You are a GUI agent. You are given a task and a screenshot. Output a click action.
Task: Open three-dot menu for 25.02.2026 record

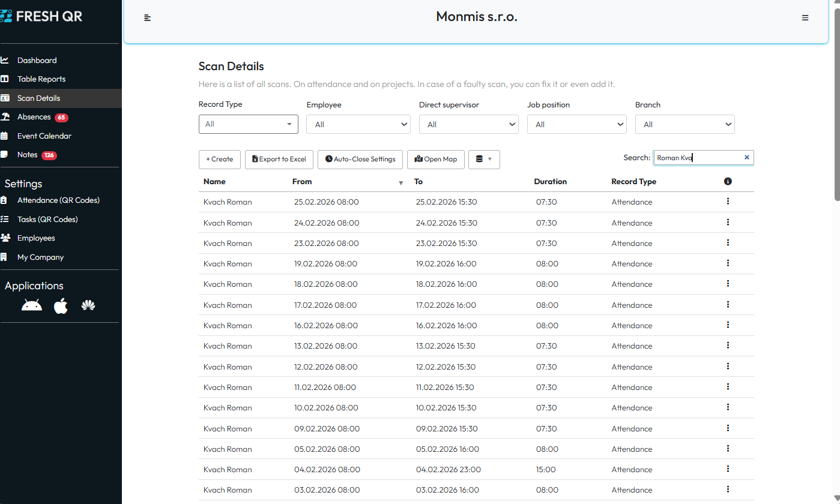tap(728, 202)
